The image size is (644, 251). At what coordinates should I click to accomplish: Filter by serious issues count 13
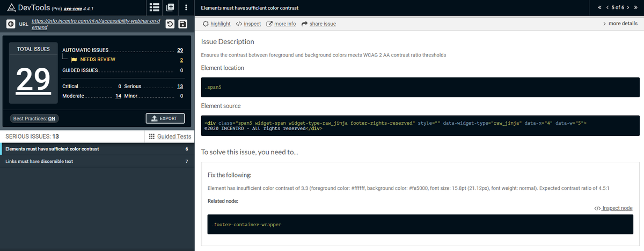(x=180, y=86)
